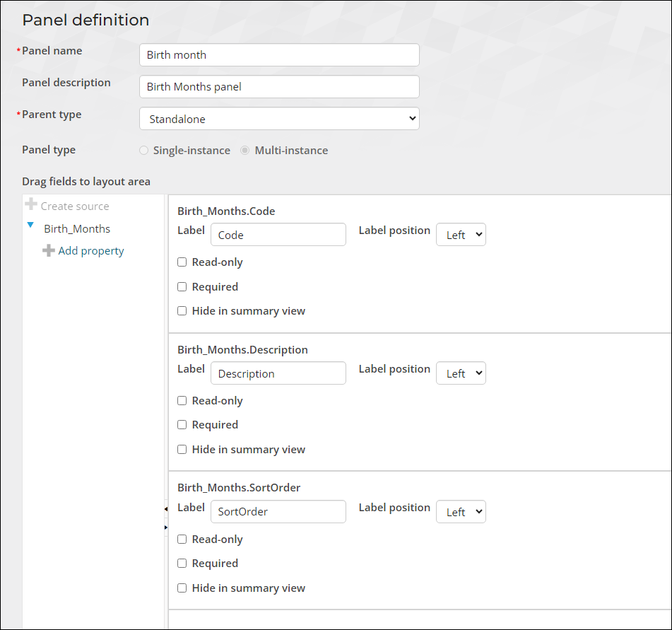Enable Read-only for Birth_Months.Code
This screenshot has height=630, width=672.
(182, 262)
